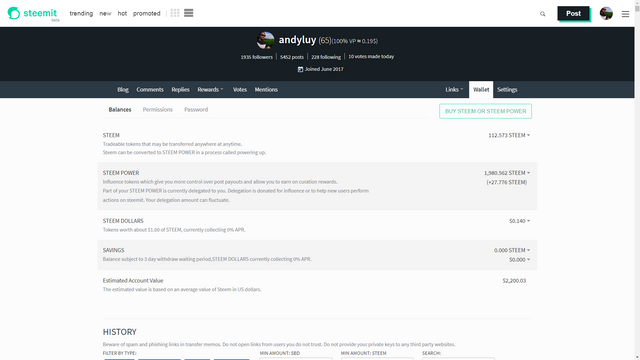This screenshot has width=640, height=360.
Task: Open the trending feed
Action: 81,13
